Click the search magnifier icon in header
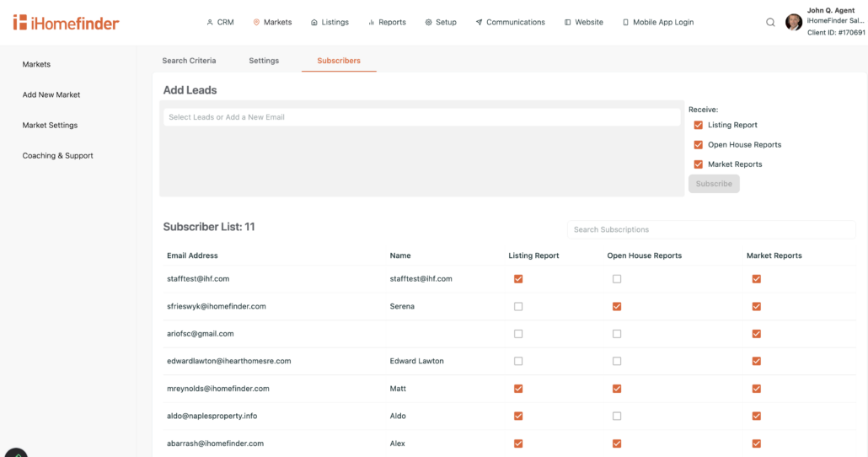 [x=770, y=22]
